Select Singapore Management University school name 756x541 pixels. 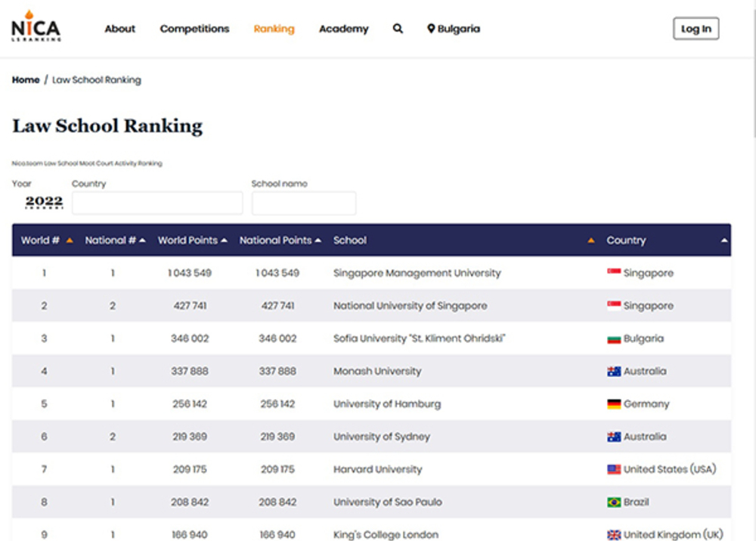click(417, 274)
